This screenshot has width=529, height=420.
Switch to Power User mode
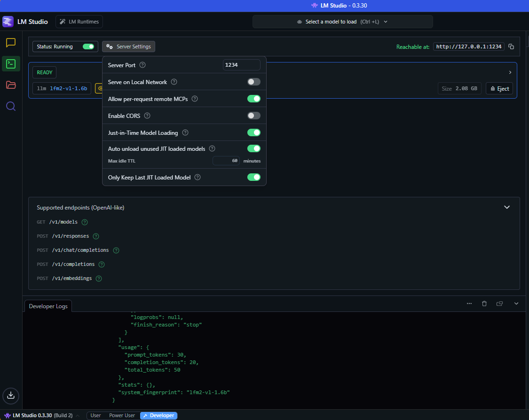(122, 416)
